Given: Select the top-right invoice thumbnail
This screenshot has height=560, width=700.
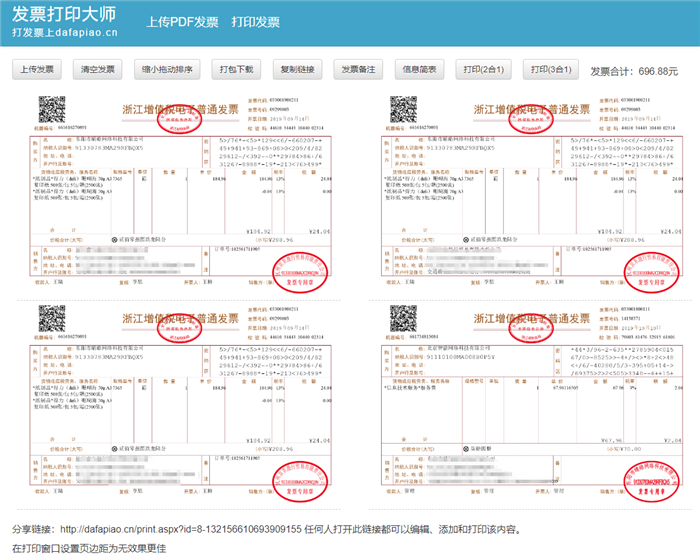Looking at the screenshot, I should (532, 194).
